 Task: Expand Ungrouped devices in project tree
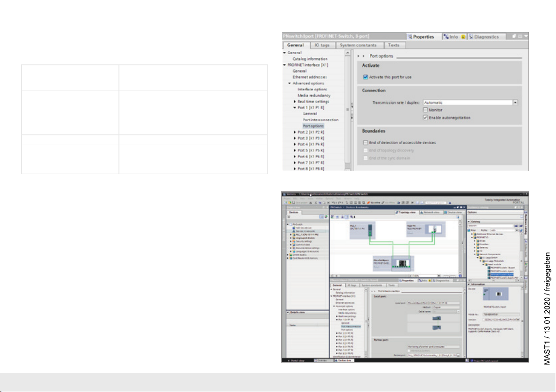coord(291,238)
